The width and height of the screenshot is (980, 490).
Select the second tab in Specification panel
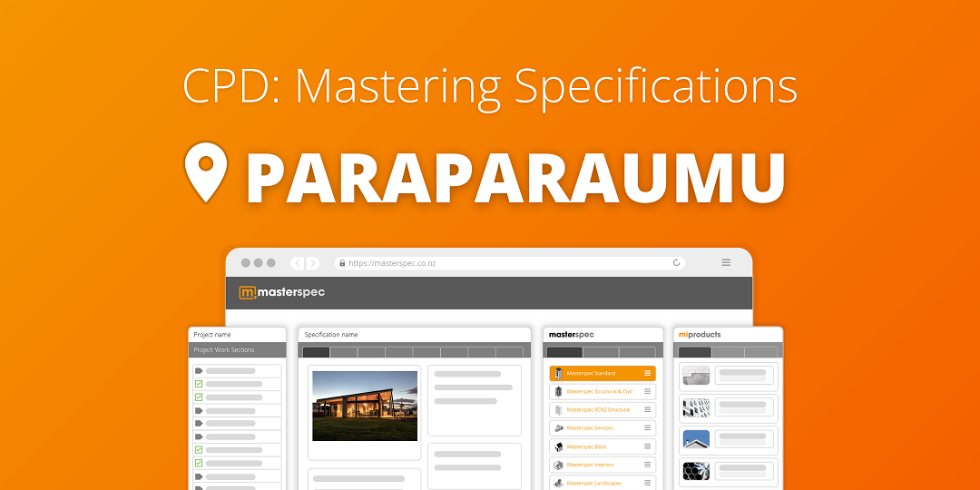point(344,352)
